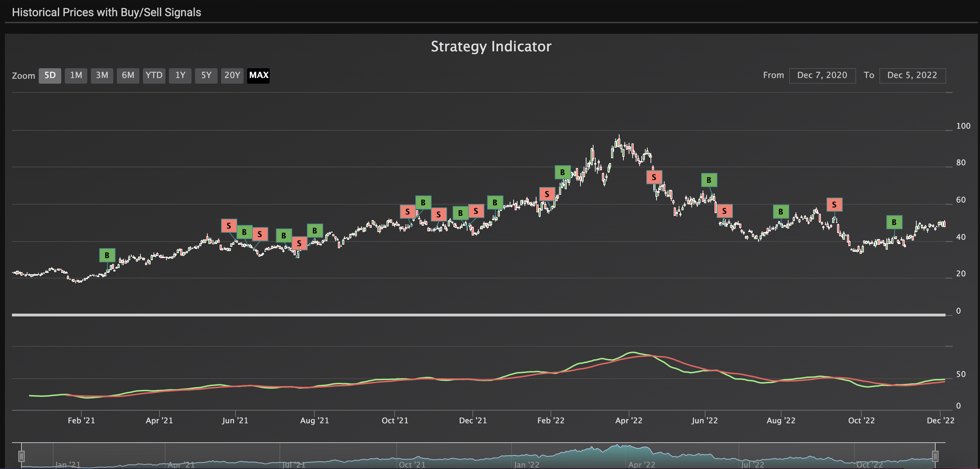This screenshot has width=980, height=469.
Task: Click the Sell marker after April '22 peak
Action: pyautogui.click(x=654, y=178)
